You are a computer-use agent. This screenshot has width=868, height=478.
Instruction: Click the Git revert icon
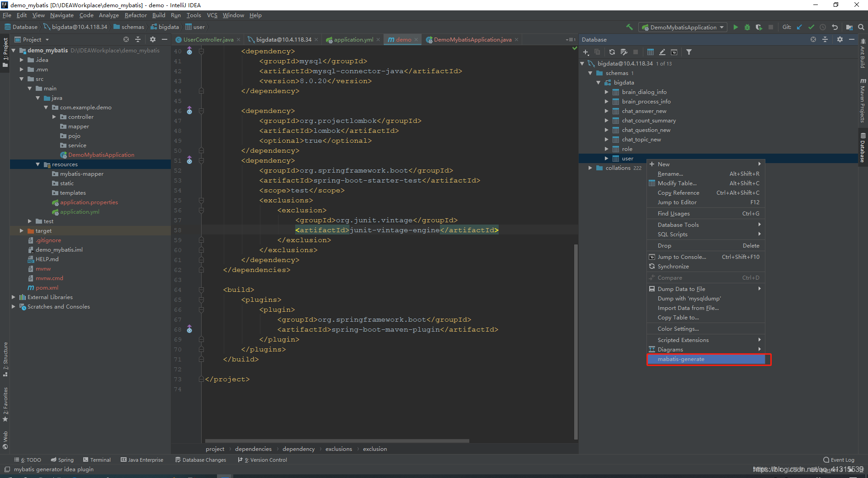(835, 27)
